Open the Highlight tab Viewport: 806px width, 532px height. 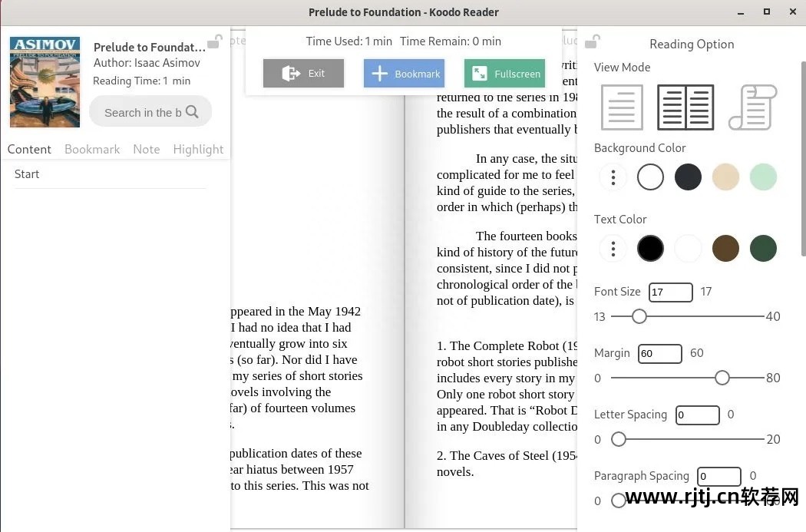pos(198,149)
